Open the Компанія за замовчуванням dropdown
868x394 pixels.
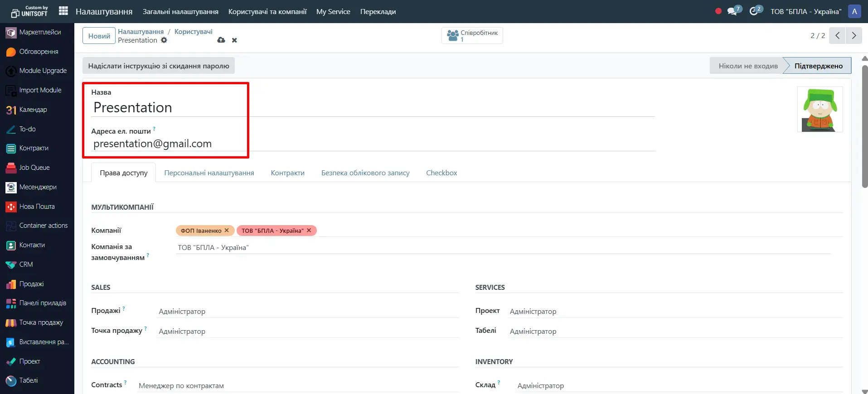(x=503, y=248)
